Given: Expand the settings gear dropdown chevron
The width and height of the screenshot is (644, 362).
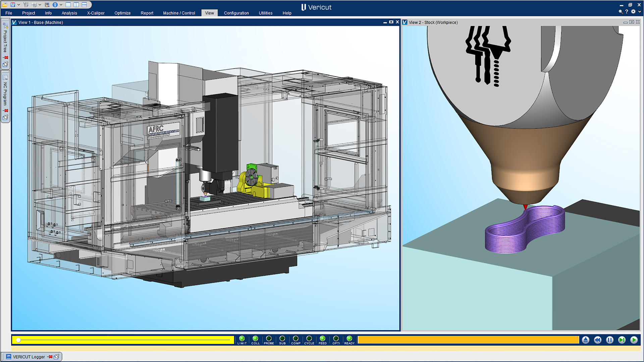Looking at the screenshot, I should 639,12.
